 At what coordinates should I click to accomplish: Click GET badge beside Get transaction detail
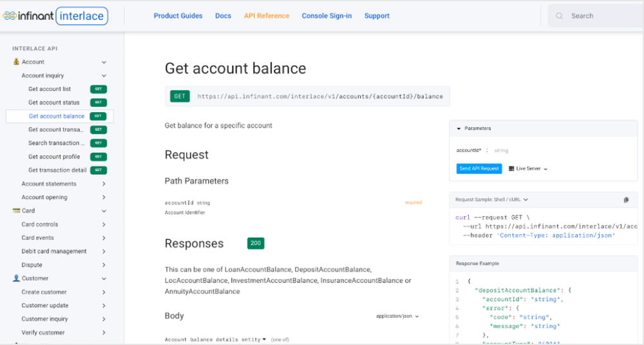[x=99, y=170]
